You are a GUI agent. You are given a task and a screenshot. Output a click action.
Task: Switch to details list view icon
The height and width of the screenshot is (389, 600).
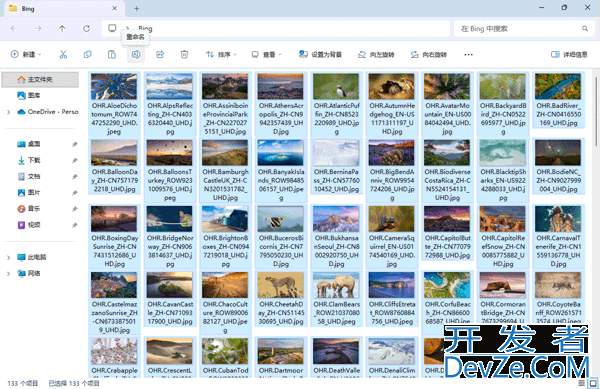[x=582, y=383]
